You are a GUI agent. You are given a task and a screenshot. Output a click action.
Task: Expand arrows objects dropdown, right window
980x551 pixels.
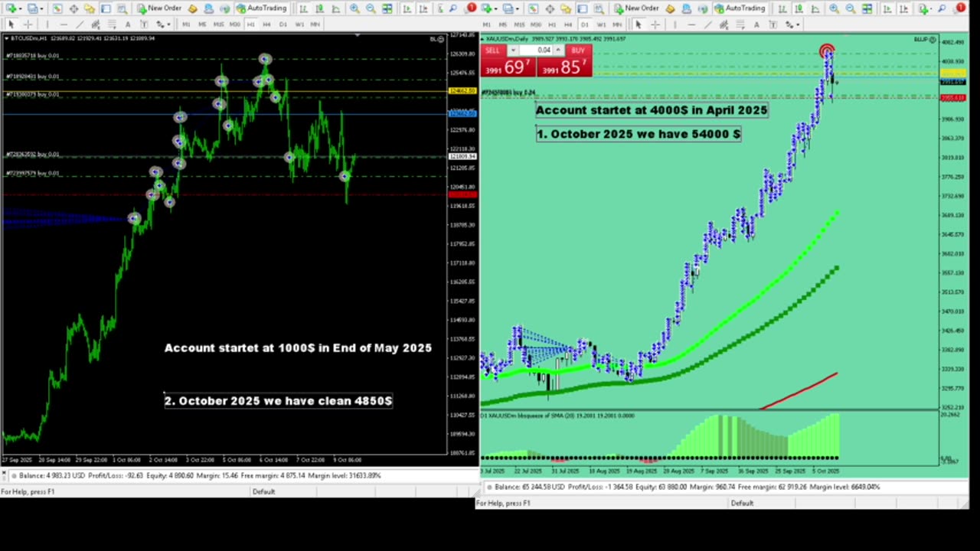coord(798,24)
